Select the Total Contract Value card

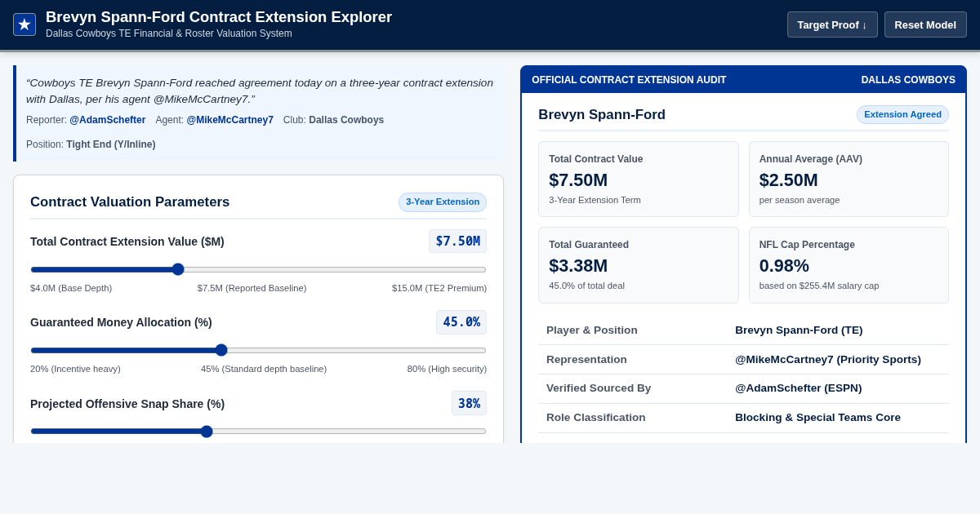coord(639,179)
